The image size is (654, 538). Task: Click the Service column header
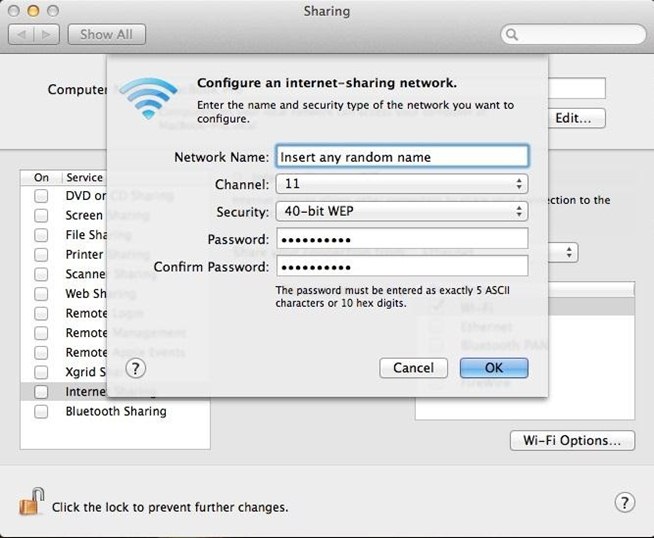coord(85,178)
